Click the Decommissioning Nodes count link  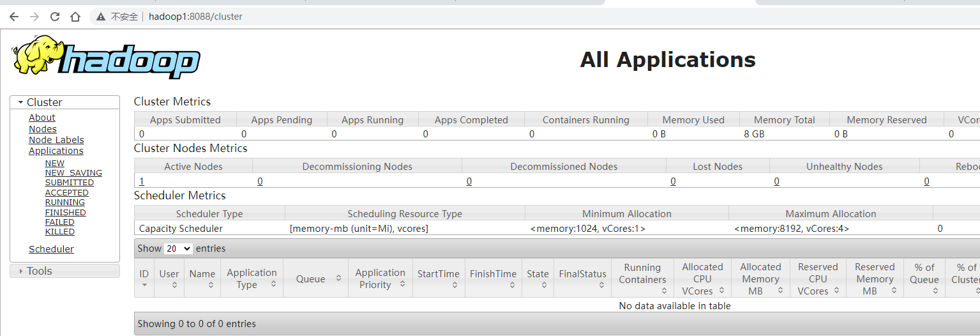point(260,181)
